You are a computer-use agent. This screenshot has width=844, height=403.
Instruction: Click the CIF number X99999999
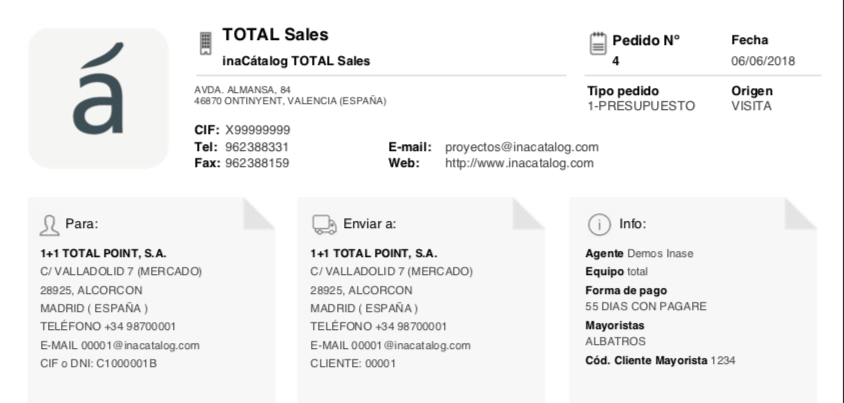[x=258, y=130]
